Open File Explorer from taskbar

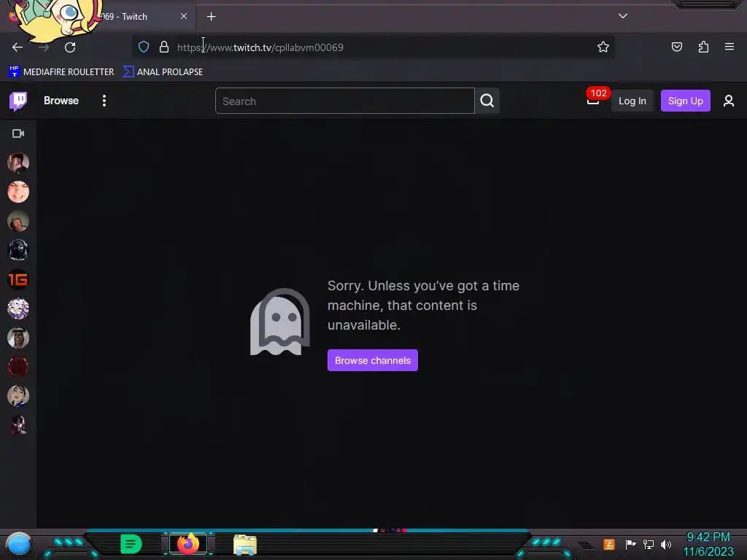245,545
